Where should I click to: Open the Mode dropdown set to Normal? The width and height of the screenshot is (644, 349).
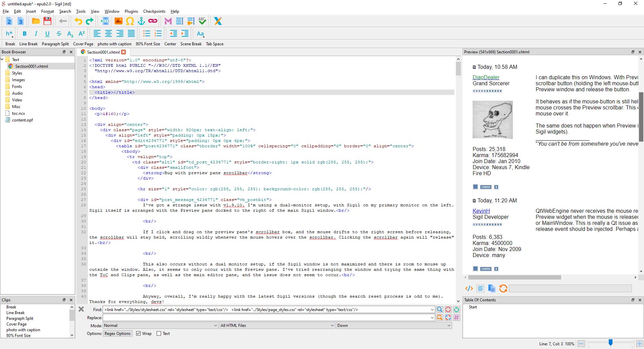pos(160,326)
